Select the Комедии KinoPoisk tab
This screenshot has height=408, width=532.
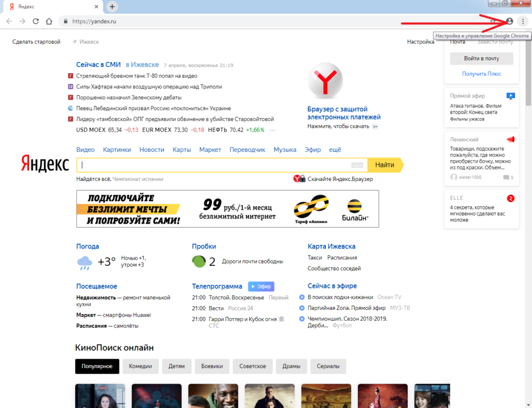pos(140,366)
